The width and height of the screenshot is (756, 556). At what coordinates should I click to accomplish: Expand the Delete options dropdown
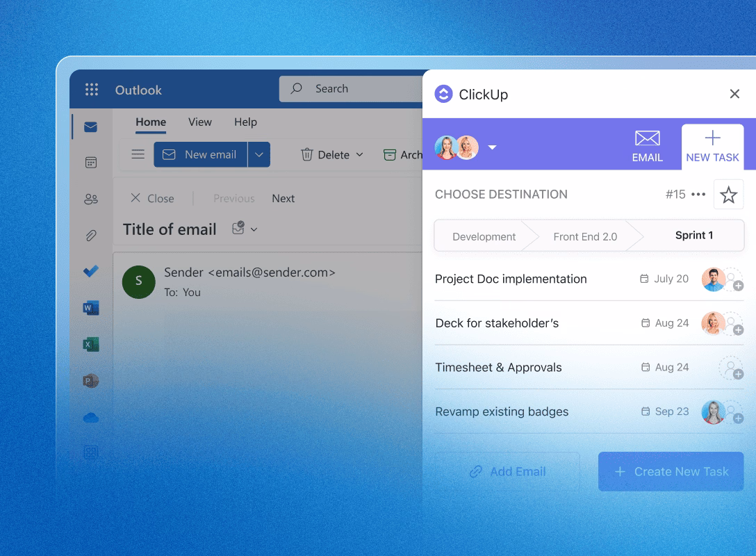coord(360,155)
